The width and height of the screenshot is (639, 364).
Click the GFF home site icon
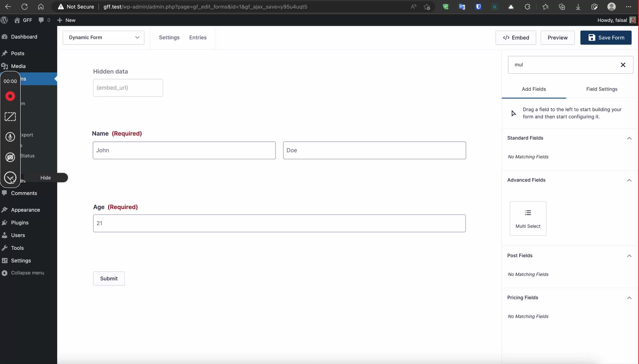(x=17, y=20)
